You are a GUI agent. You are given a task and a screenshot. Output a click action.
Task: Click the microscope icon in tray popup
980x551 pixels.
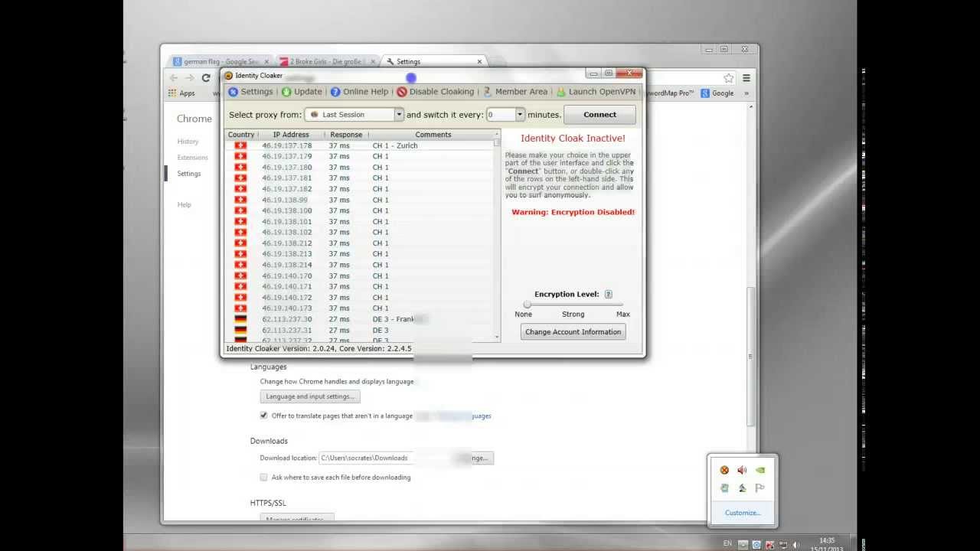point(742,488)
